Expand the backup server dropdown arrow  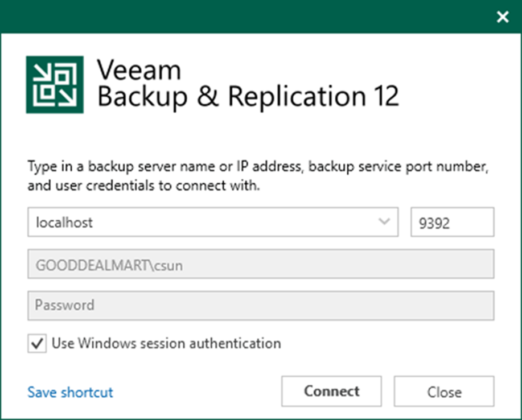(385, 222)
